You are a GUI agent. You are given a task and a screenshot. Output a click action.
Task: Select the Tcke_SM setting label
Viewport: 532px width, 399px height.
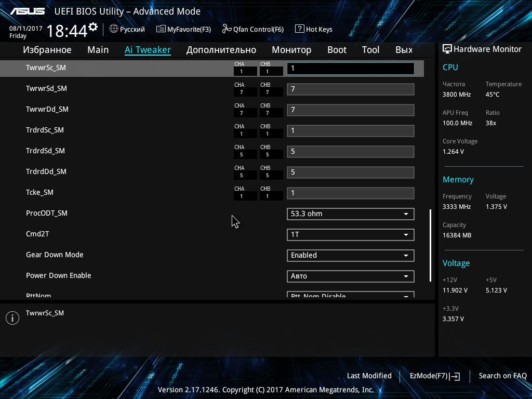click(x=39, y=192)
